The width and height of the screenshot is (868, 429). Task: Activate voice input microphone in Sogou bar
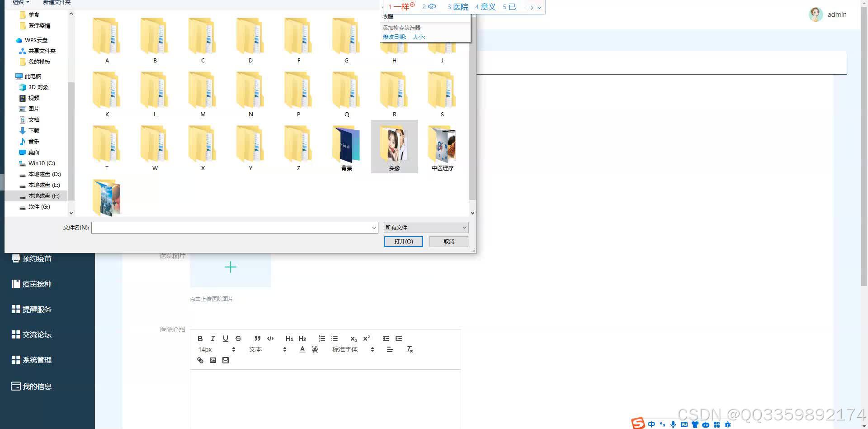pyautogui.click(x=673, y=424)
